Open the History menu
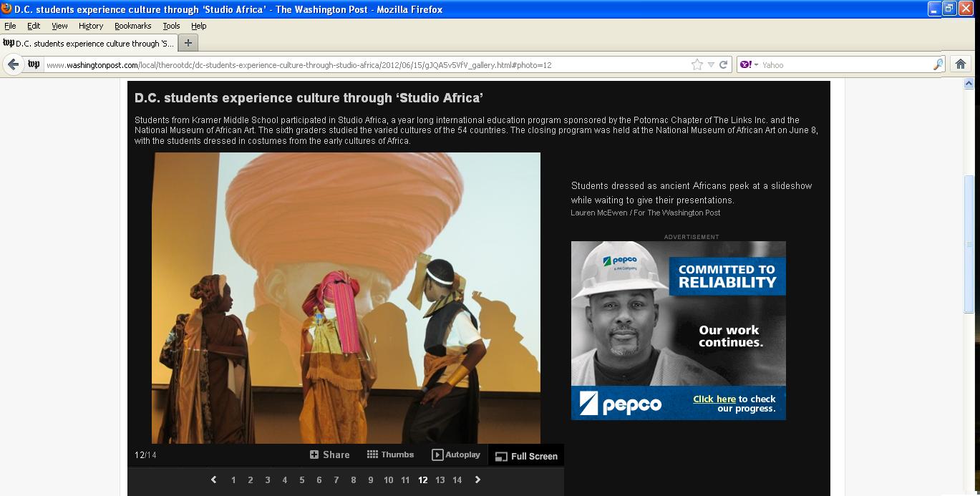The image size is (980, 496). [90, 26]
